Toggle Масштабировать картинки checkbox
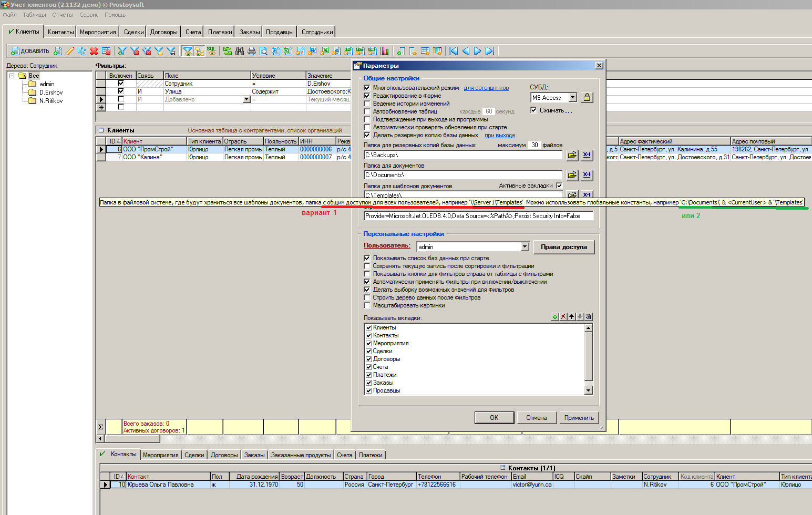The height and width of the screenshot is (515, 812). (367, 305)
